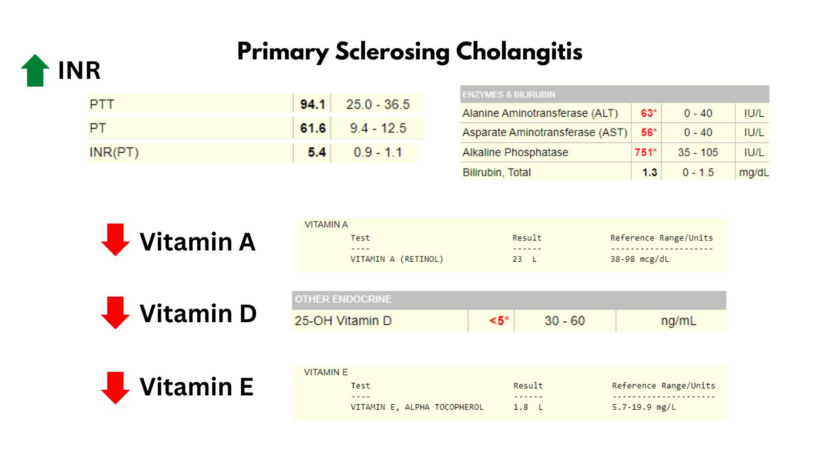Click the Alkaline Phosphatase result 751
The width and height of the screenshot is (820, 461).
tap(645, 152)
